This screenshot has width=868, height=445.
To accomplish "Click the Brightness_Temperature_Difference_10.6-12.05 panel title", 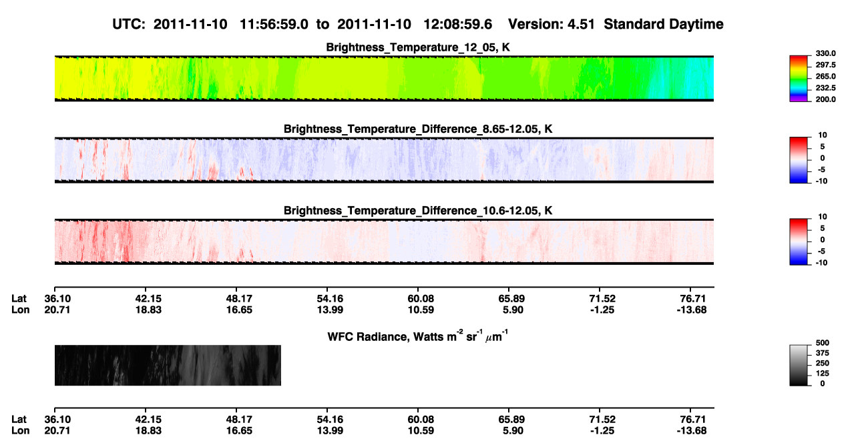I will pos(419,210).
